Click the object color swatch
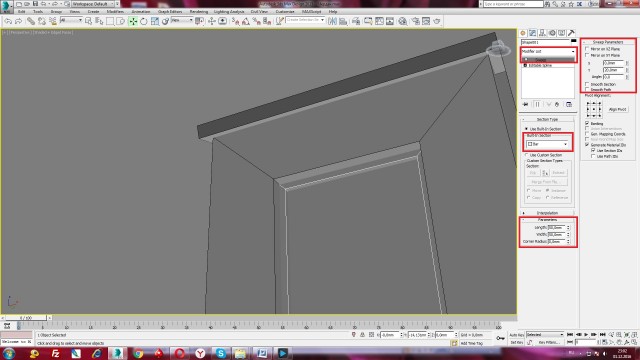This screenshot has height=360, width=640. pyautogui.click(x=573, y=42)
